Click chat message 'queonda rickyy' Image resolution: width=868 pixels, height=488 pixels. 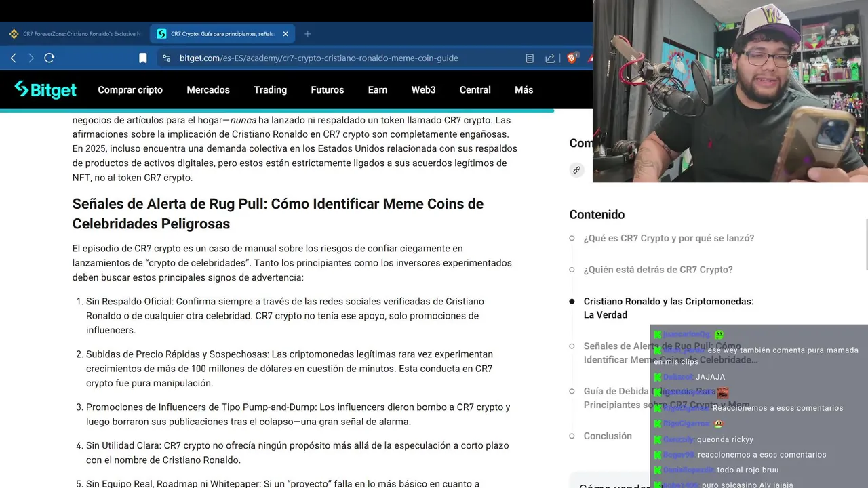[725, 439]
